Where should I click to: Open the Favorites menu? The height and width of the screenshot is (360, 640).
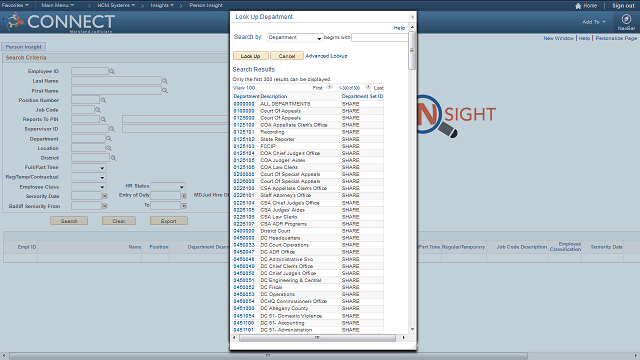[x=15, y=5]
